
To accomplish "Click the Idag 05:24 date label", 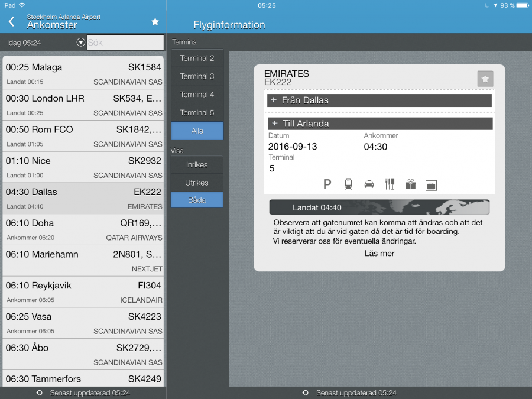I will click(24, 43).
